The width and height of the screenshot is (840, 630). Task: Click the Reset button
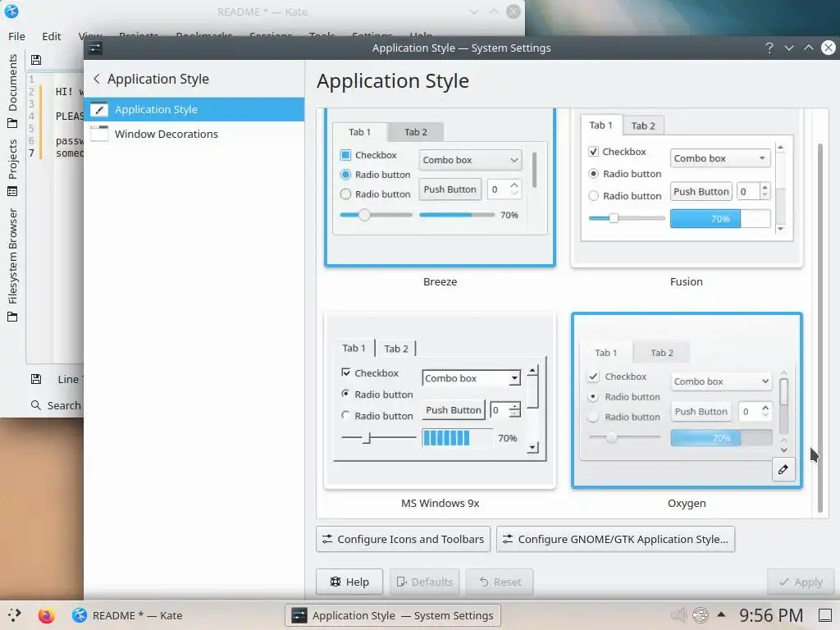click(x=500, y=582)
